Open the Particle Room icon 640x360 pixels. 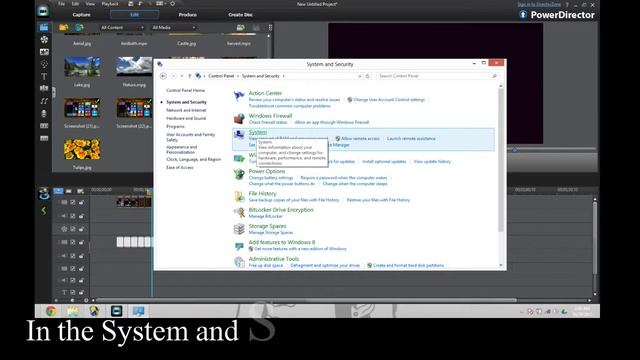pos(44,64)
